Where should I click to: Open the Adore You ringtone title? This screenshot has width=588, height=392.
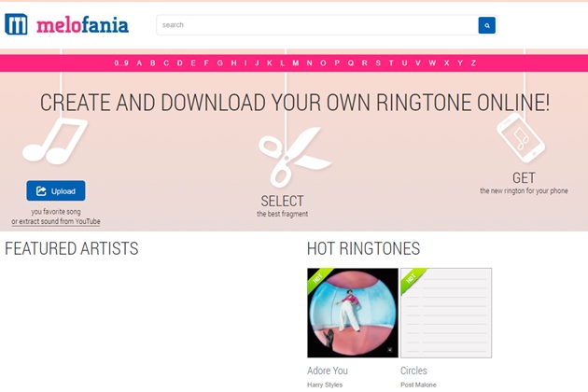[x=328, y=371]
